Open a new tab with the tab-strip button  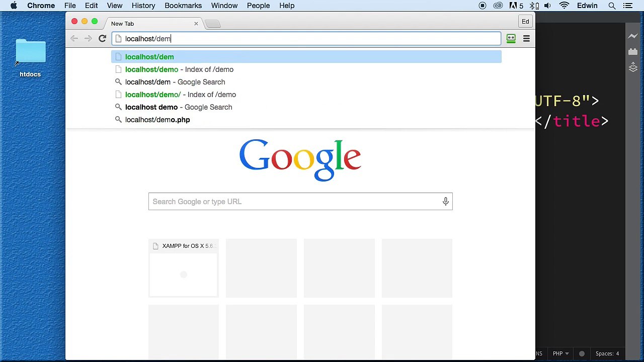click(x=213, y=24)
